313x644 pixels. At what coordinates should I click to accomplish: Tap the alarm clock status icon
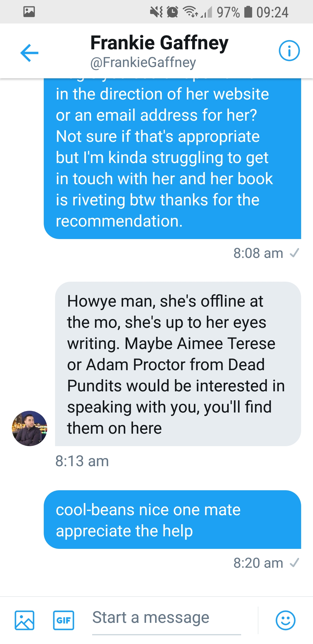(173, 12)
